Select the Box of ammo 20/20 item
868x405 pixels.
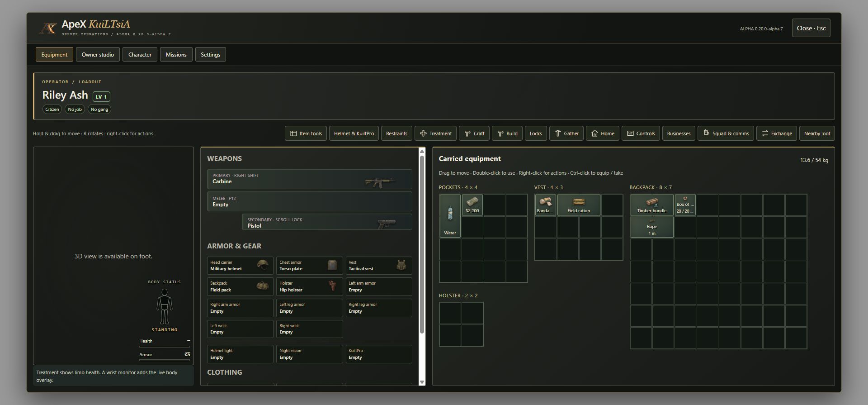[685, 205]
